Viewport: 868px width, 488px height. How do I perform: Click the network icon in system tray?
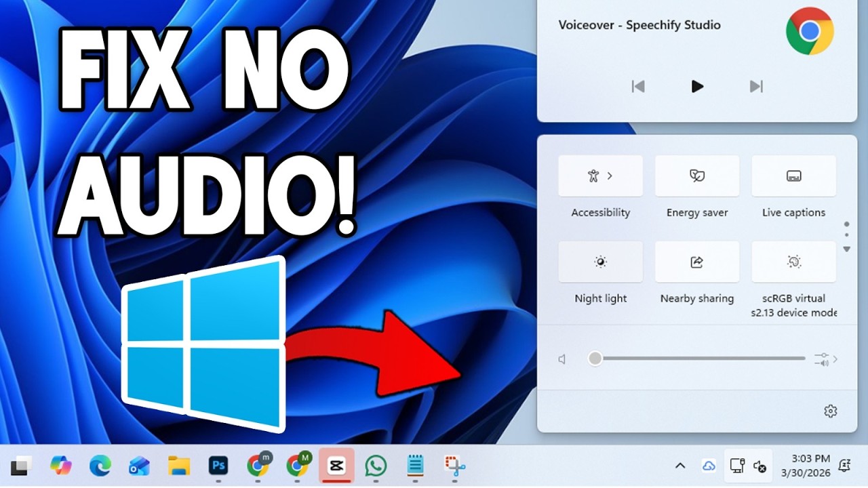click(x=737, y=466)
